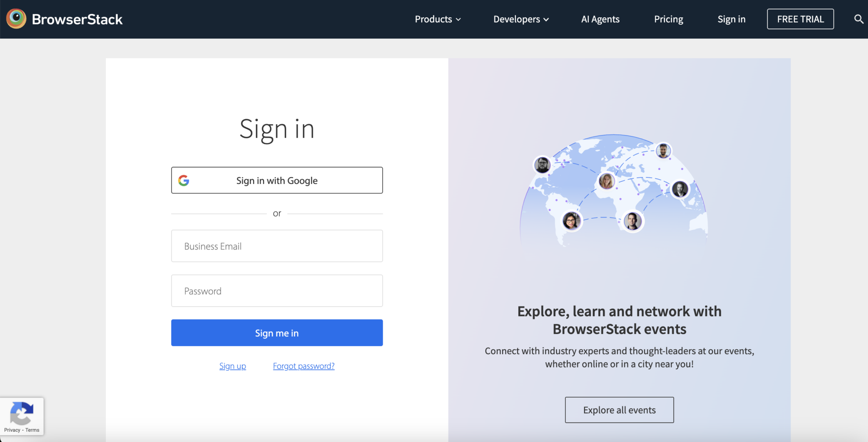This screenshot has width=868, height=442.
Task: Click the rightmost avatar on the globe
Action: click(680, 189)
